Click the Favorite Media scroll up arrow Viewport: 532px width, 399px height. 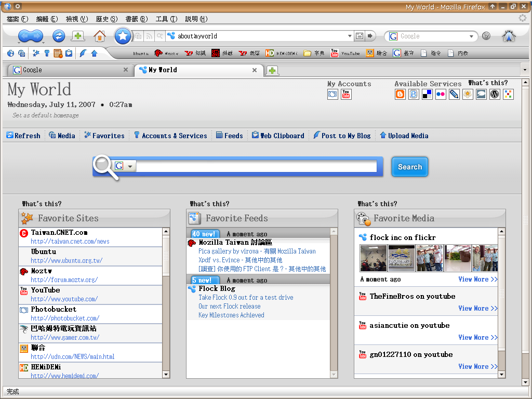501,231
